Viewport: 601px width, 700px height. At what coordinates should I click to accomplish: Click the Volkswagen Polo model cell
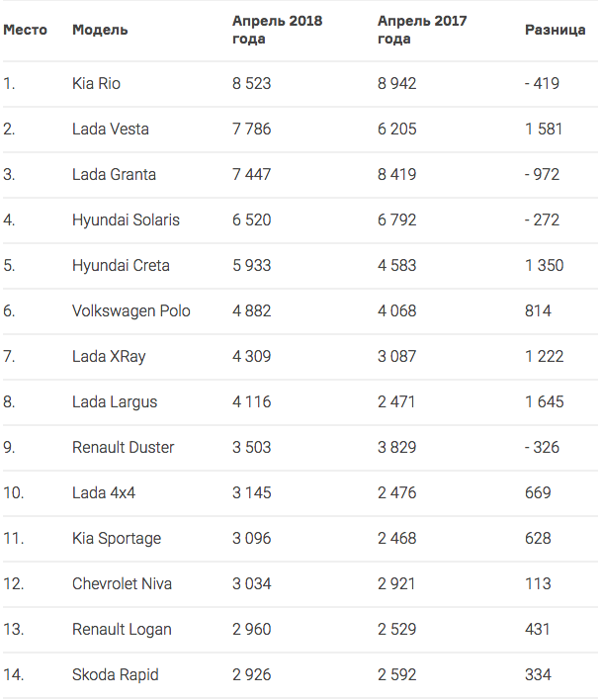click(131, 311)
